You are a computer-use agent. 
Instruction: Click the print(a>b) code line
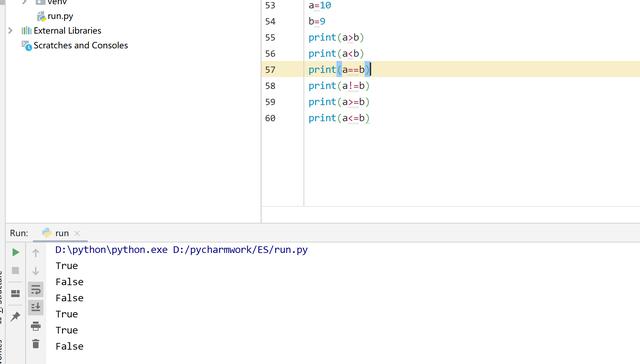click(x=336, y=38)
